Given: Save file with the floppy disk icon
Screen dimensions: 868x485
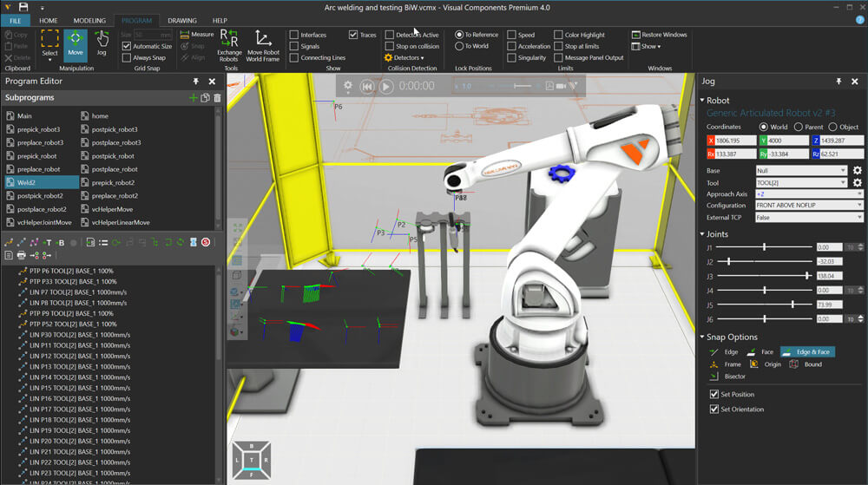Looking at the screenshot, I should click(23, 7).
